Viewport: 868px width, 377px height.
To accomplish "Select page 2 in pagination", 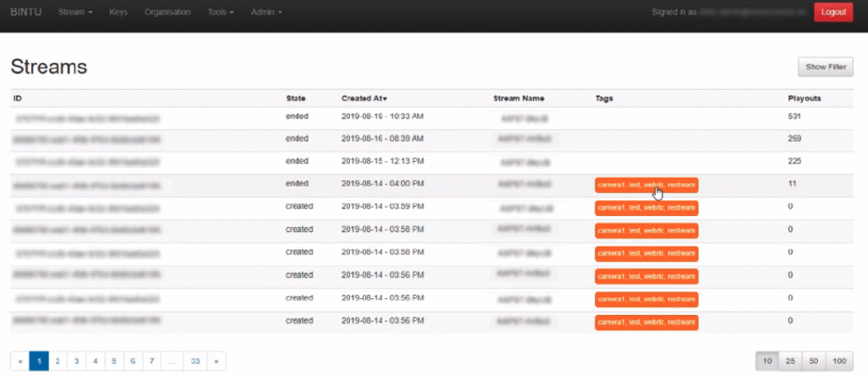I will (x=58, y=361).
